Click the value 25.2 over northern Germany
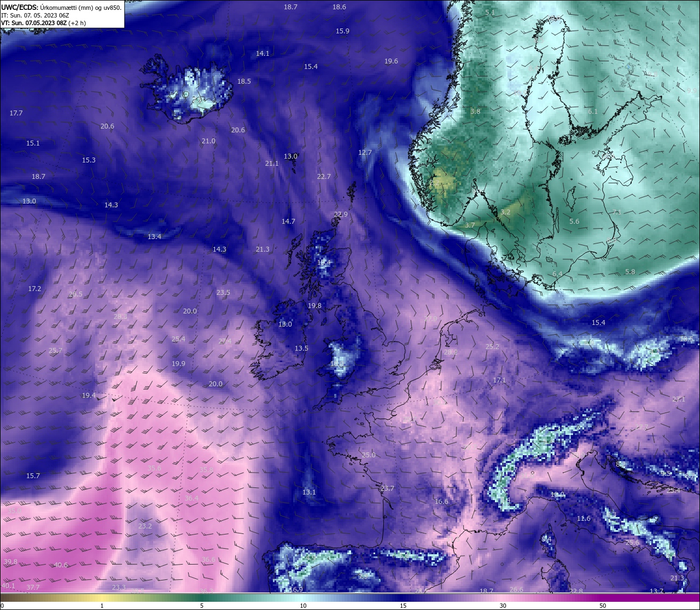 tap(492, 347)
